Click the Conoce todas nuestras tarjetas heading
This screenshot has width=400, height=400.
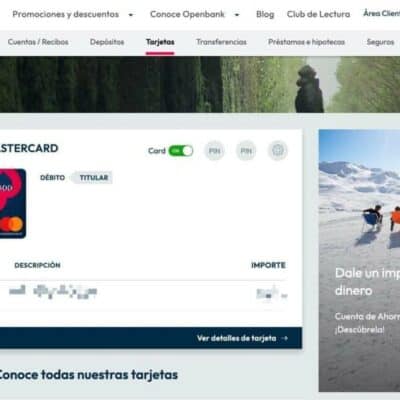(x=88, y=375)
